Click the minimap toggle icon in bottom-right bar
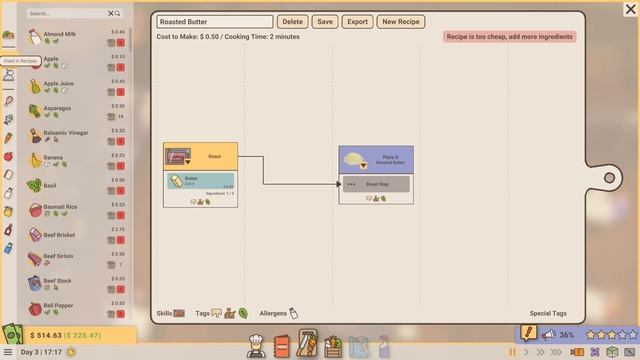Screen dimensions: 640x360 point(629,352)
